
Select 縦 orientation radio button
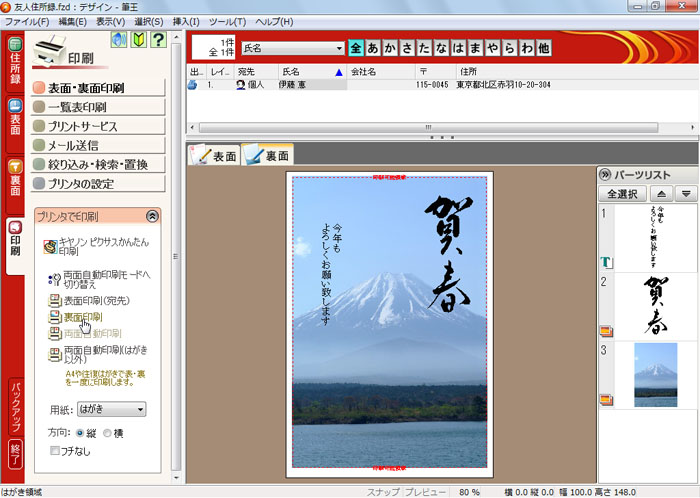[x=80, y=432]
